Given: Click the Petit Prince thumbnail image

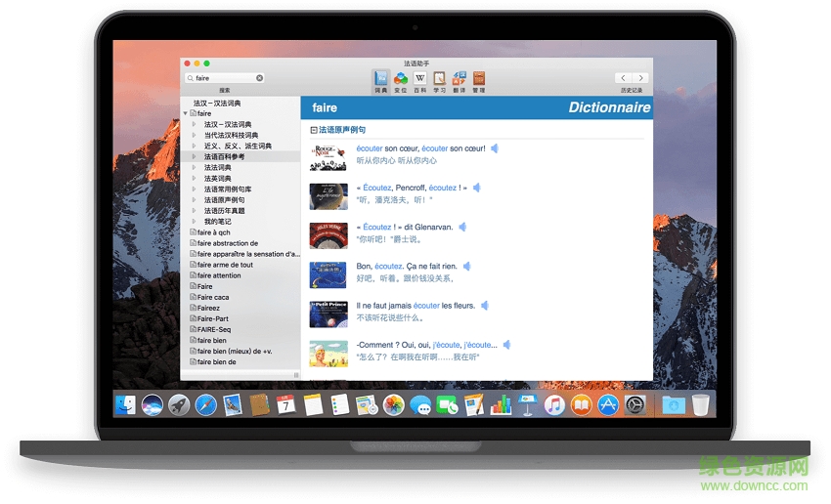Looking at the screenshot, I should [328, 314].
